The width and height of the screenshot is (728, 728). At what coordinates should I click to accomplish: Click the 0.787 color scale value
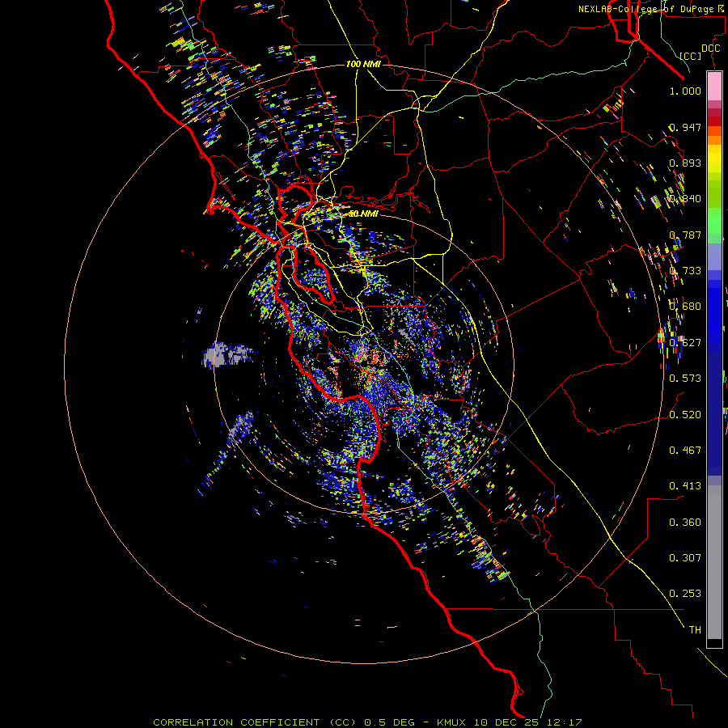(x=685, y=235)
